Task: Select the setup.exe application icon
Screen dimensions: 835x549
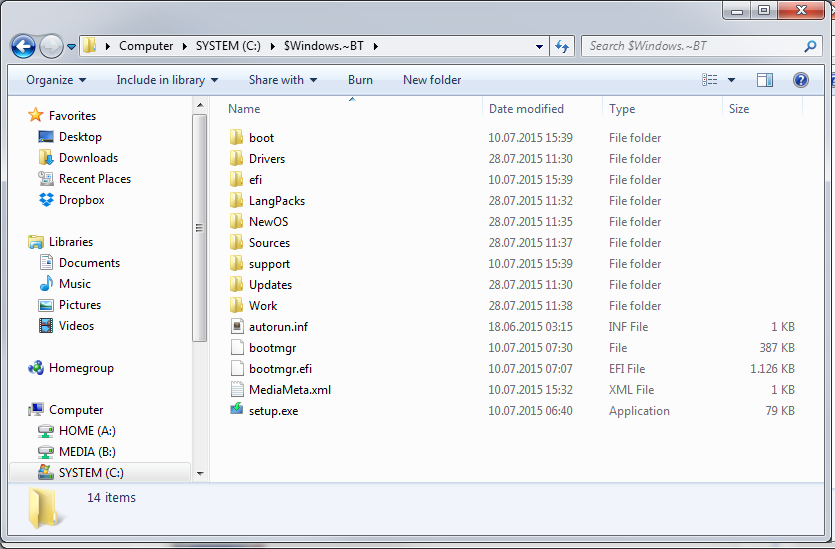Action: 236,410
